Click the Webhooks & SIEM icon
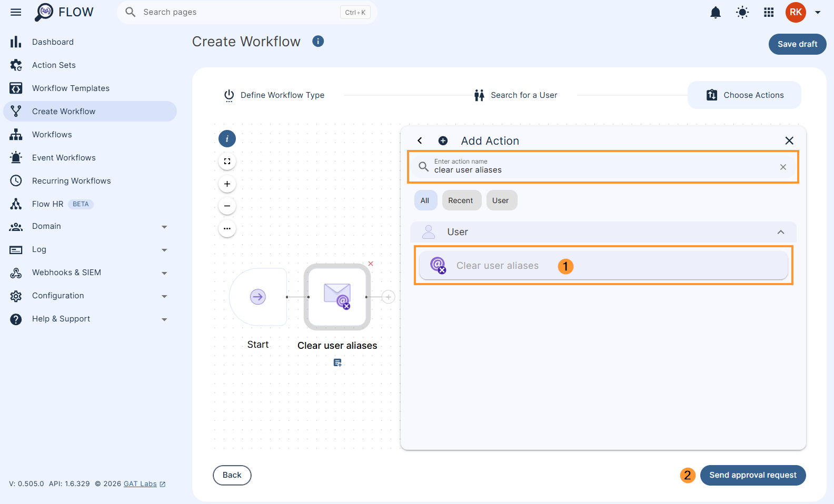834x504 pixels. click(16, 273)
